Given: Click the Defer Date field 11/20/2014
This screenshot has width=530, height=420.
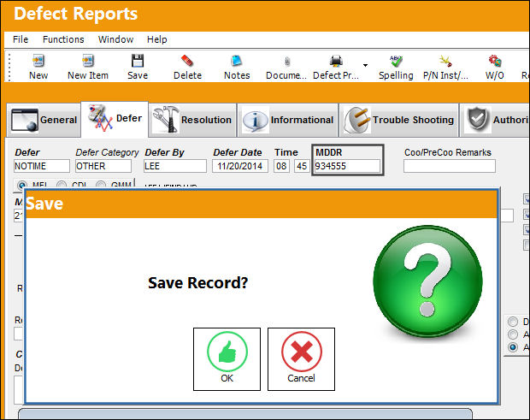Looking at the screenshot, I should pyautogui.click(x=240, y=166).
